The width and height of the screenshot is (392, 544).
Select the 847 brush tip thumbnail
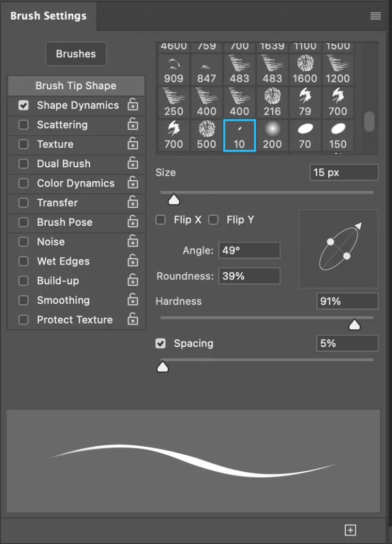tap(207, 70)
